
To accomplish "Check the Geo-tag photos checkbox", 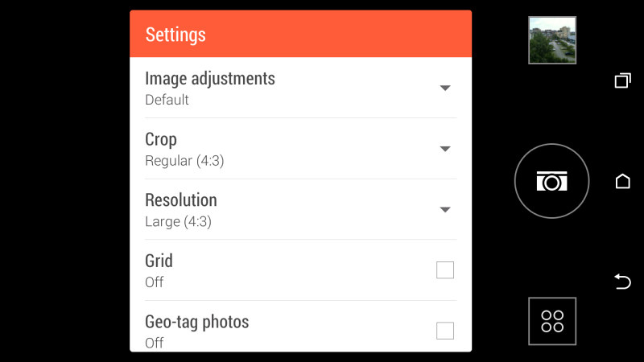I will (445, 331).
